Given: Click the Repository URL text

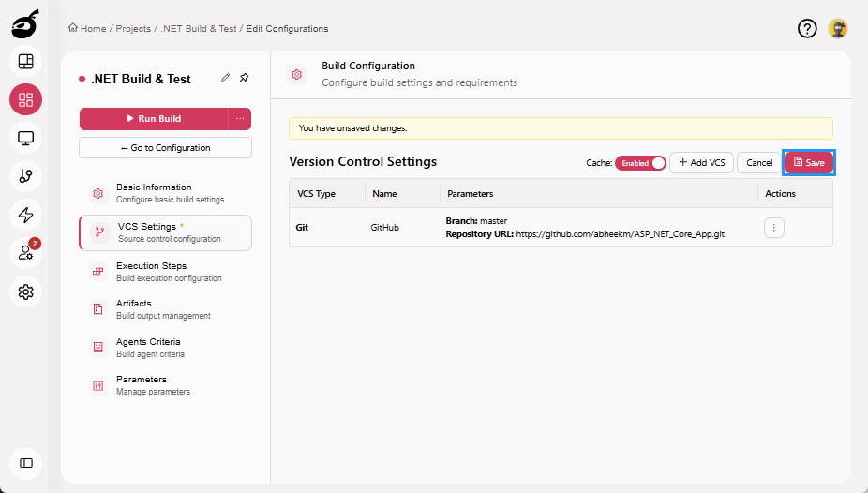Looking at the screenshot, I should pos(585,234).
